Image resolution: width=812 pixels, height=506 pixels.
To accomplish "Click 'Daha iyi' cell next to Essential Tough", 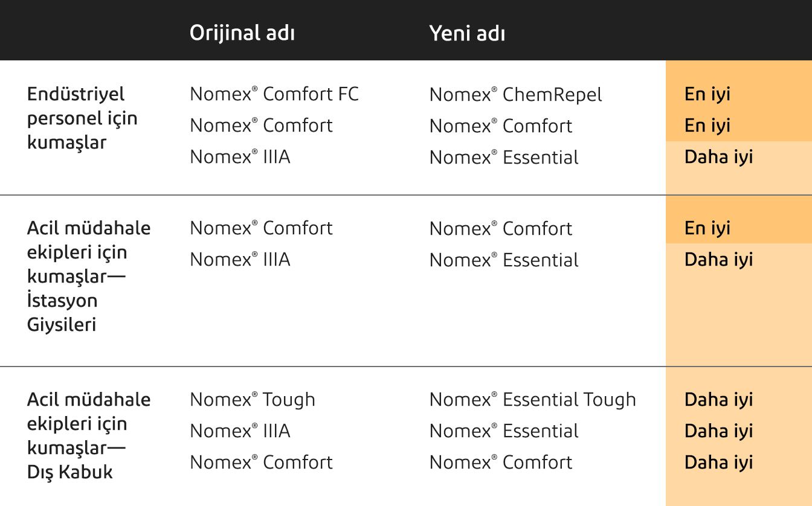I will (x=718, y=400).
